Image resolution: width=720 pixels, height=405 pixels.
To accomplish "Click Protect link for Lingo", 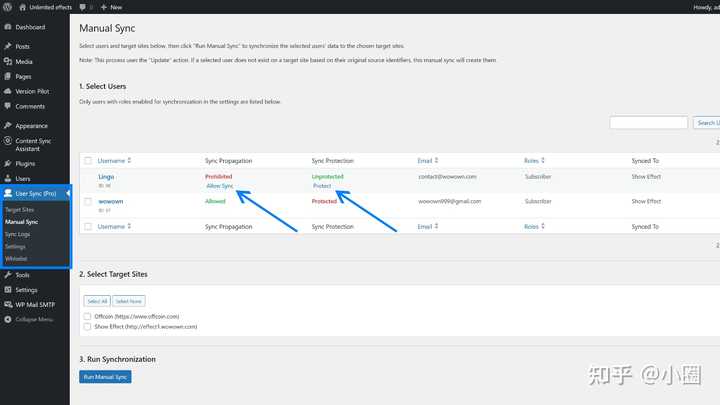I will click(x=322, y=186).
